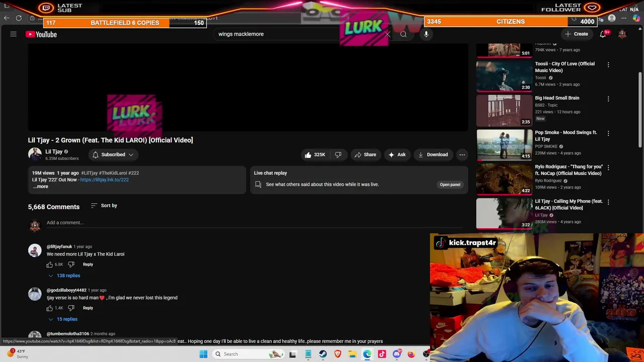Open Firefox from the taskbar
Screen dimensions: 644x362
[412, 354]
